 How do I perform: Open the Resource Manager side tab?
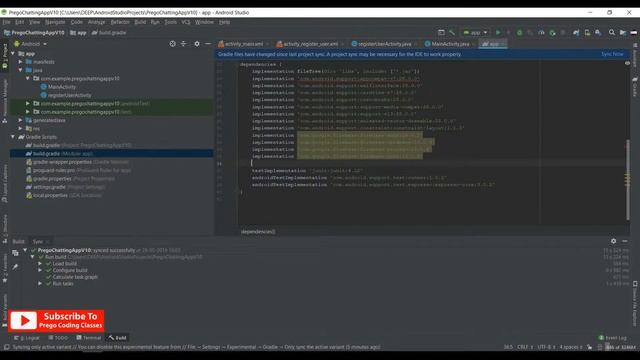pyautogui.click(x=5, y=101)
